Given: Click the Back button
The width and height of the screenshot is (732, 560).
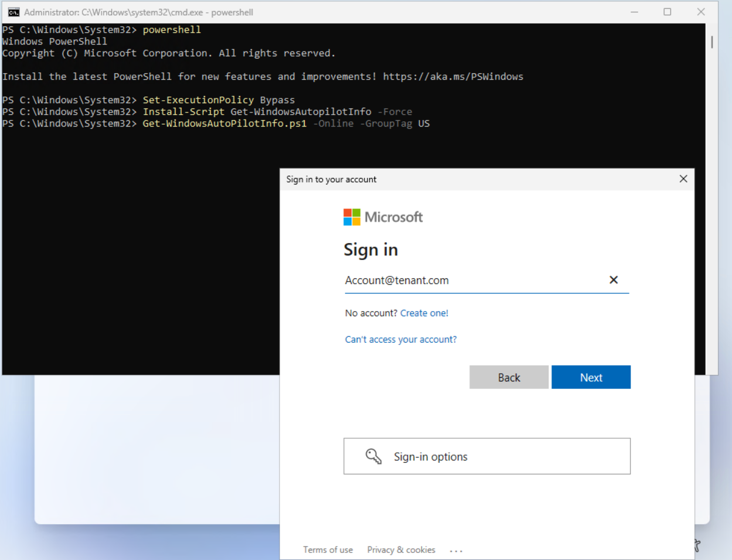Looking at the screenshot, I should pos(508,377).
